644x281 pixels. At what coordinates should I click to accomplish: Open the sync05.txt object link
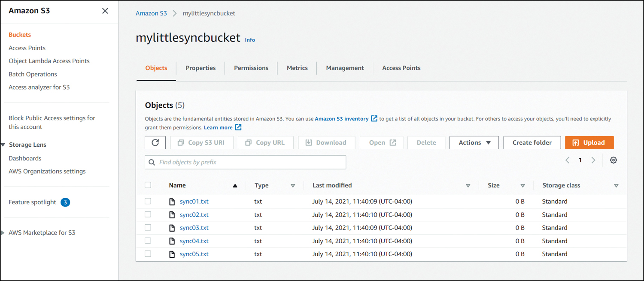coord(194,254)
